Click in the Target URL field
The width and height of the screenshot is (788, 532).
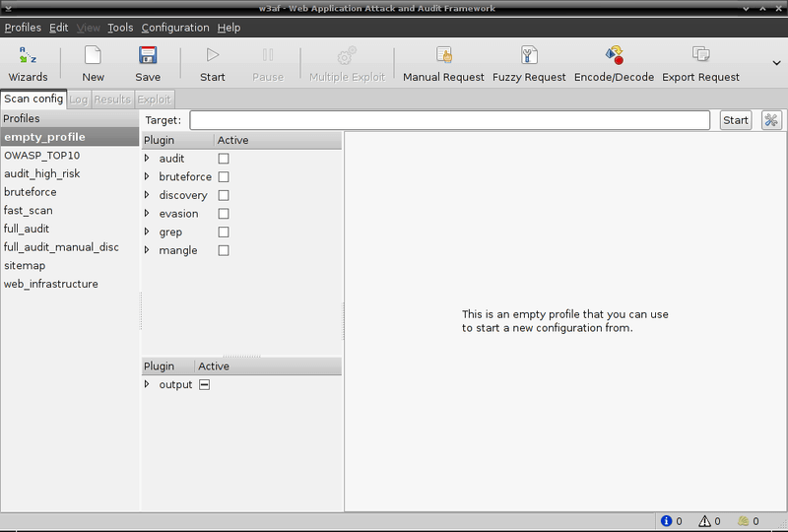[450, 120]
